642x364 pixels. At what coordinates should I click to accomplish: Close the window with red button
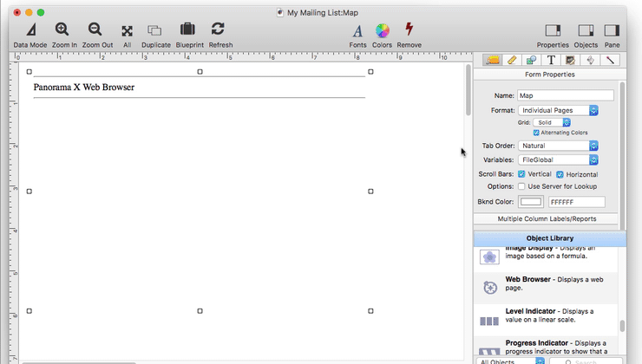click(16, 13)
